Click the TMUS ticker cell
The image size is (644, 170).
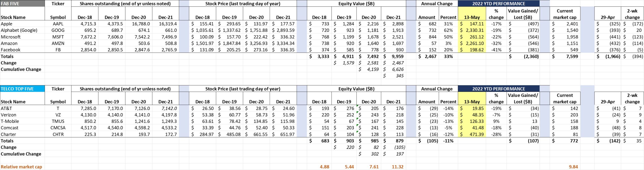coord(58,121)
